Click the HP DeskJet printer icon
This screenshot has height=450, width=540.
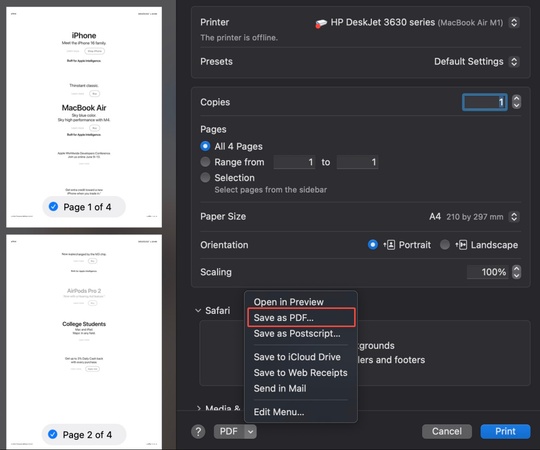(321, 23)
